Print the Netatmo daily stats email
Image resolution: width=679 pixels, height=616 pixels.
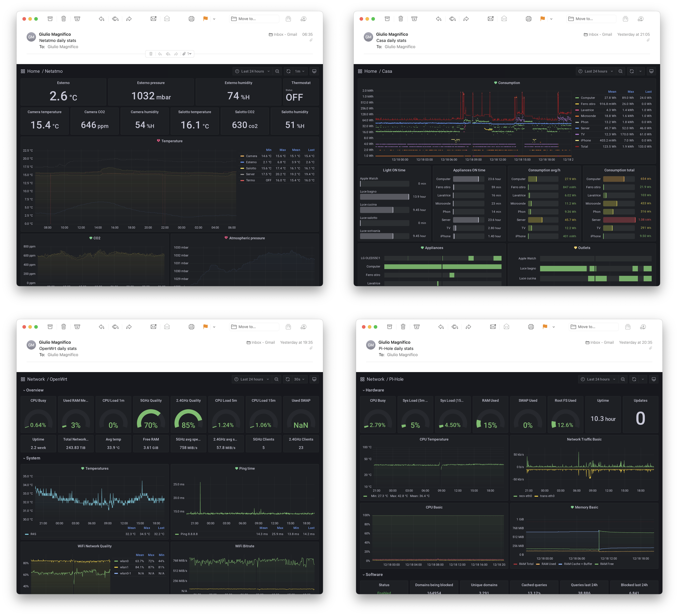pos(192,19)
